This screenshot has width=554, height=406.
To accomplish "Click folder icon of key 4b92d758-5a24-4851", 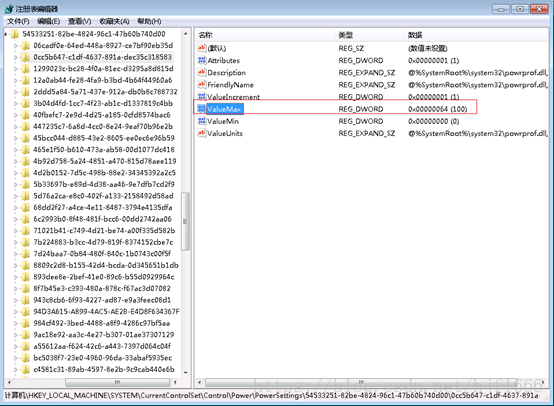I will pos(25,161).
